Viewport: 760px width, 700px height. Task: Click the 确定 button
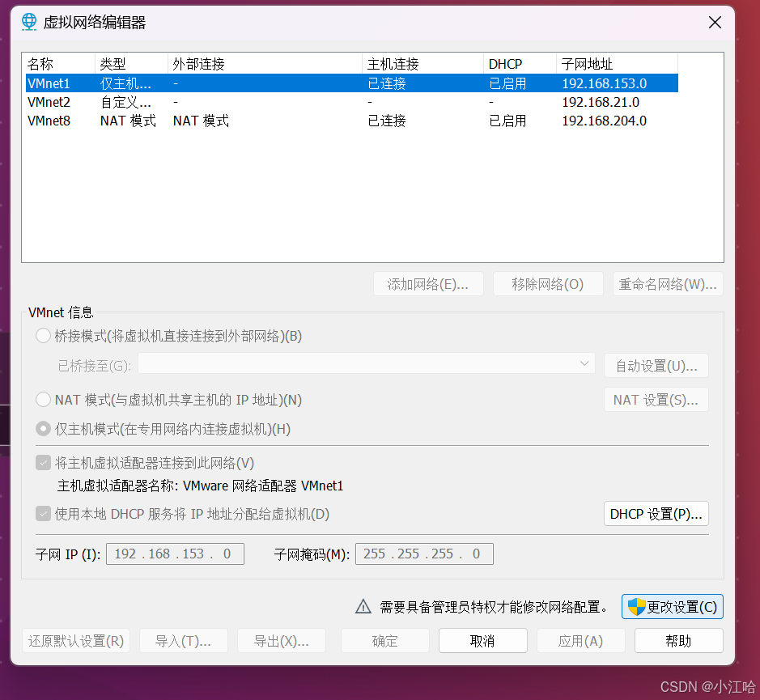pos(384,641)
